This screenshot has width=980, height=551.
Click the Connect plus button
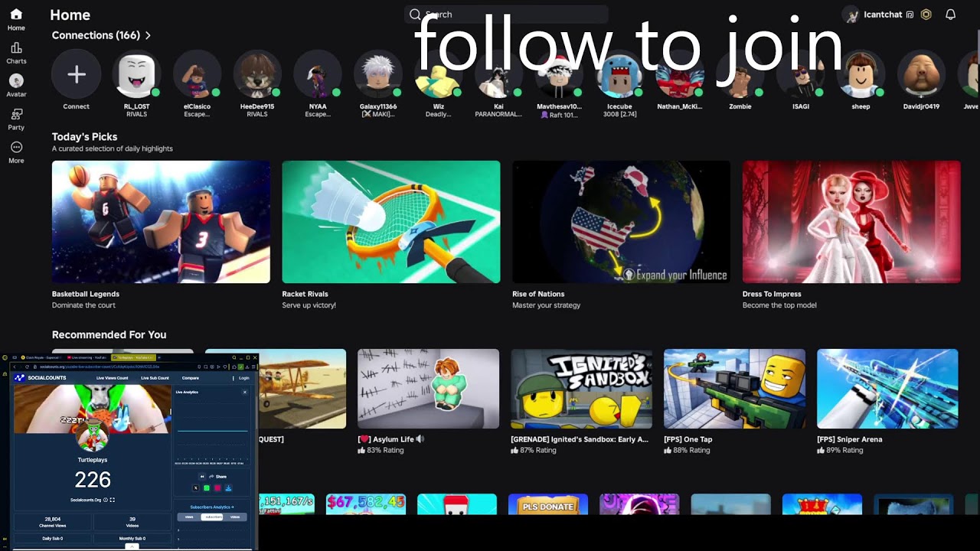[76, 74]
